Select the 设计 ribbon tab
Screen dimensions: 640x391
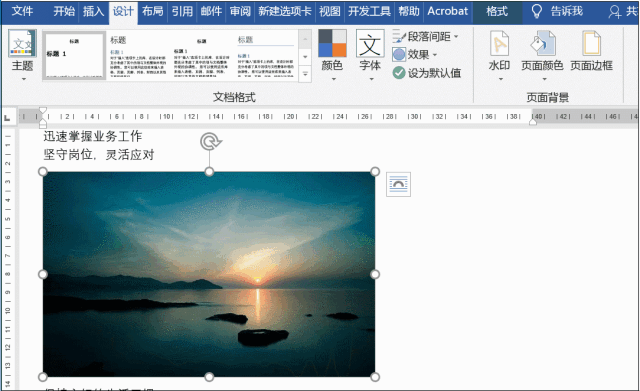coord(123,12)
